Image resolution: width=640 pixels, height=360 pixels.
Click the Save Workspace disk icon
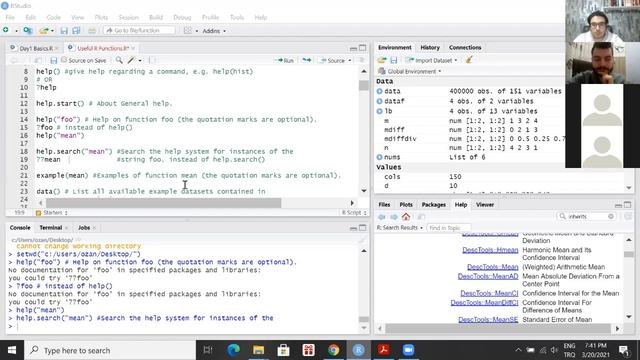393,60
